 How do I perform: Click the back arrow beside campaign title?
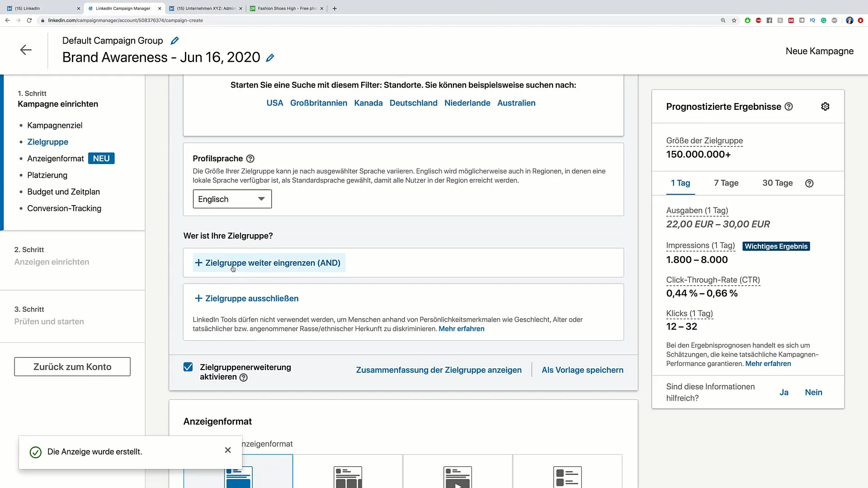26,50
